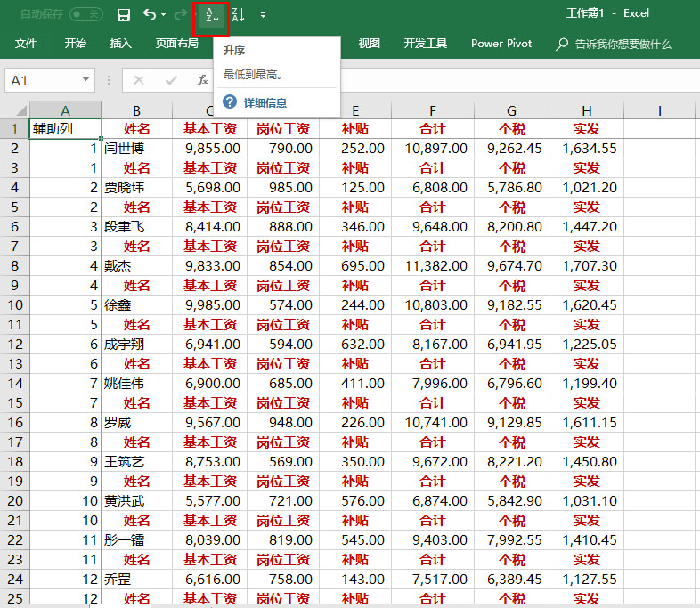Select cell with name 罗威

(136, 423)
